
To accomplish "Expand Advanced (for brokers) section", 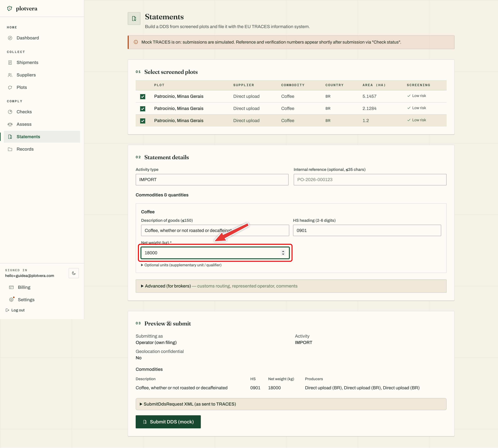I will coord(291,286).
